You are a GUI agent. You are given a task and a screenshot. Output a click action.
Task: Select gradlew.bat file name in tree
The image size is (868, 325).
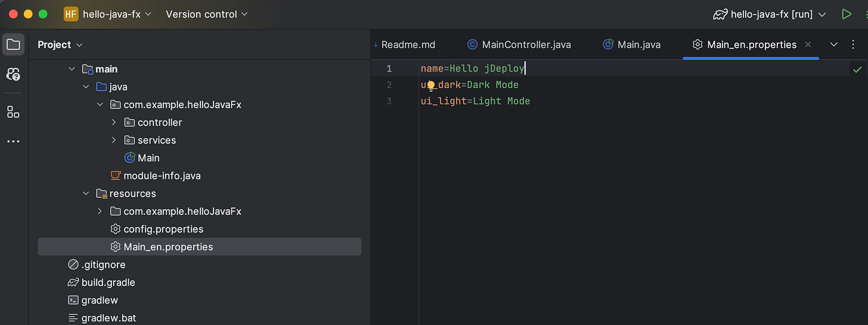tap(109, 318)
